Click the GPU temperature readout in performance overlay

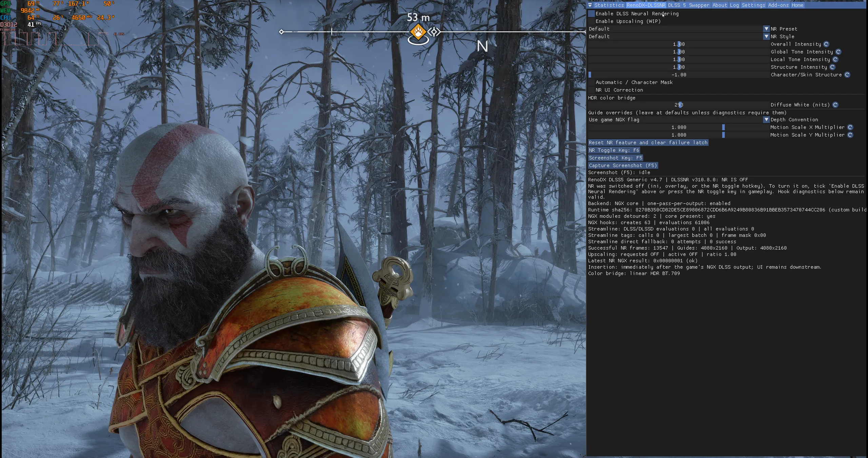click(x=33, y=4)
